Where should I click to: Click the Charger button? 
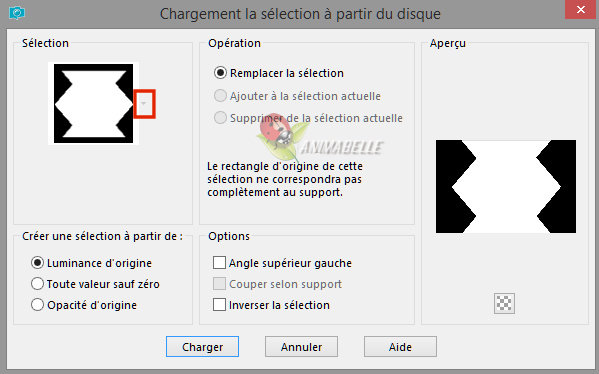point(202,346)
